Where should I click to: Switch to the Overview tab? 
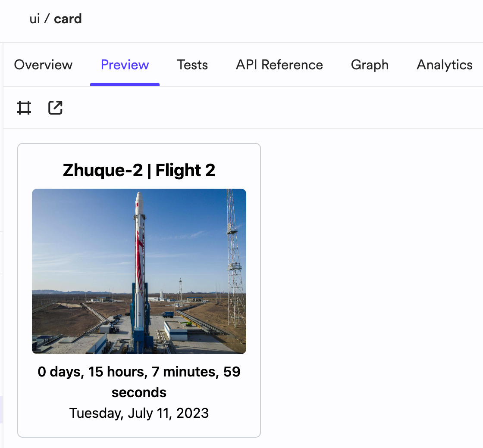(43, 65)
